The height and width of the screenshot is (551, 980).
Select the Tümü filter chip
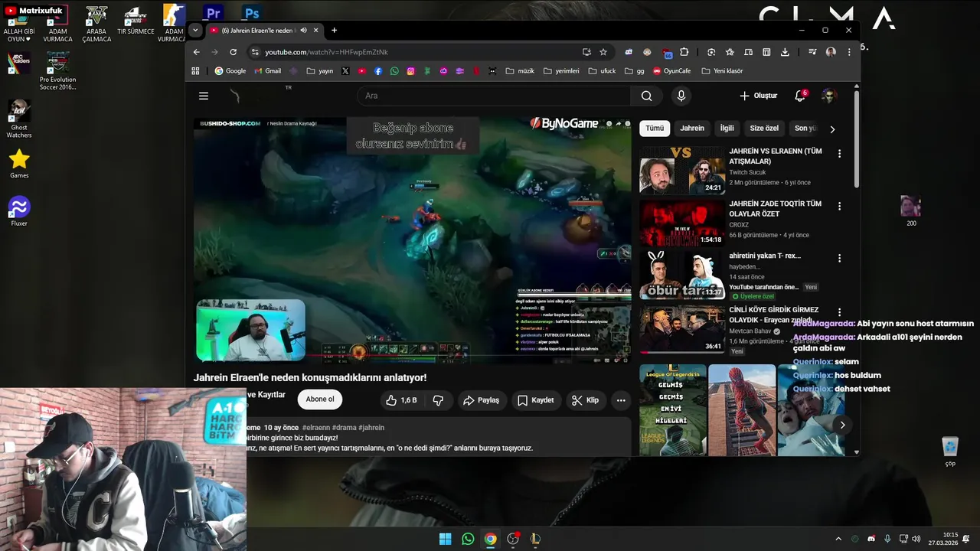coord(655,129)
